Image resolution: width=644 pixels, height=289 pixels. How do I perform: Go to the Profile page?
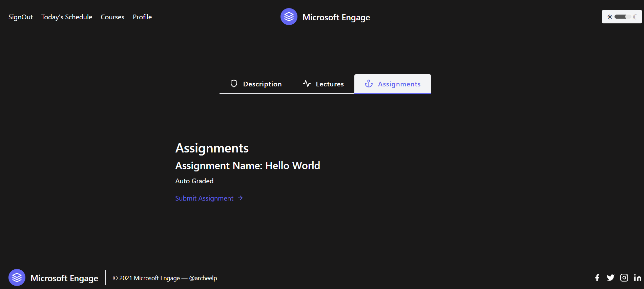tap(142, 17)
